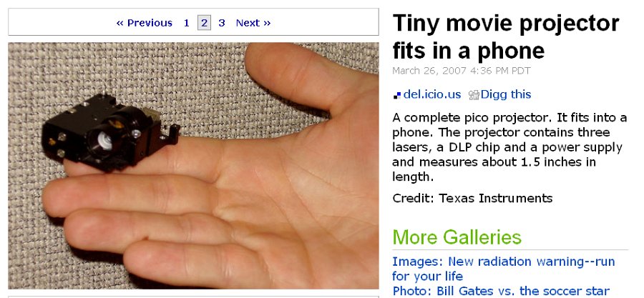The height and width of the screenshot is (298, 644).
Task: Jump to gallery page 3
Action: pyautogui.click(x=222, y=23)
